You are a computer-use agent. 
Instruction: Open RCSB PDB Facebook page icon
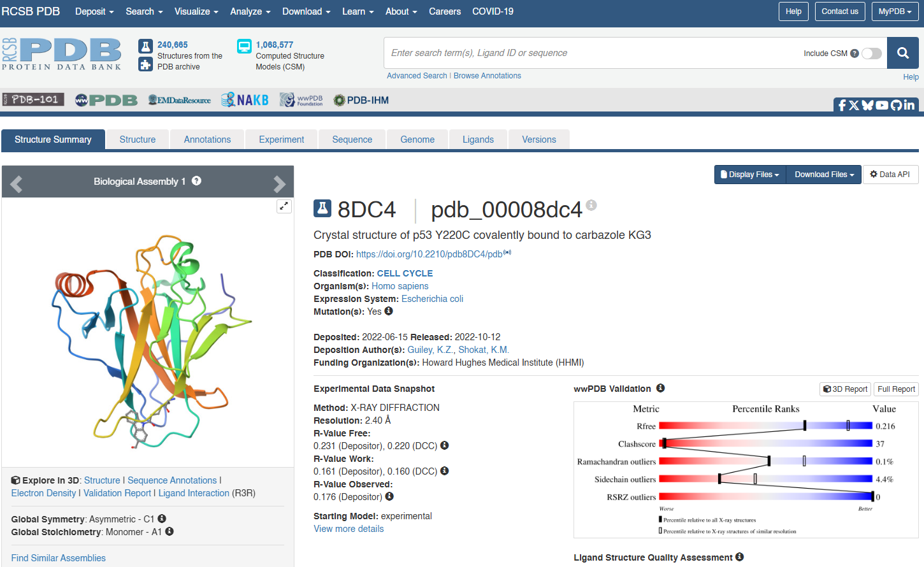842,105
